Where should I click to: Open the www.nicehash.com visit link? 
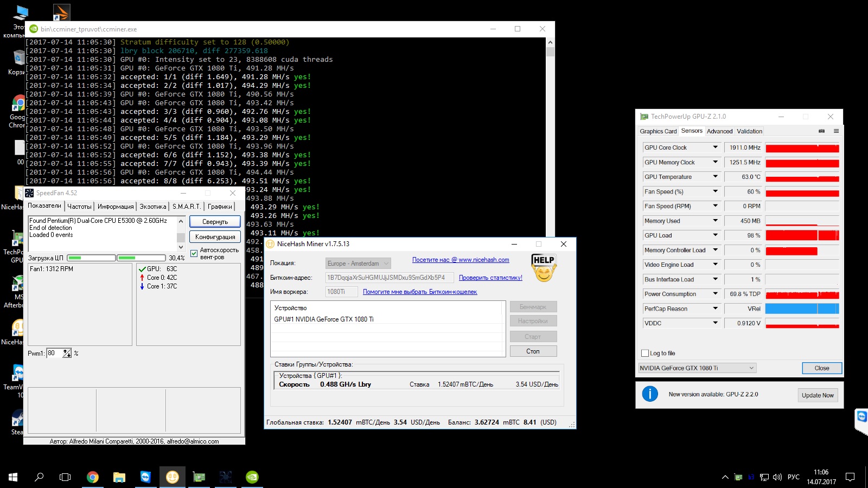pos(461,260)
